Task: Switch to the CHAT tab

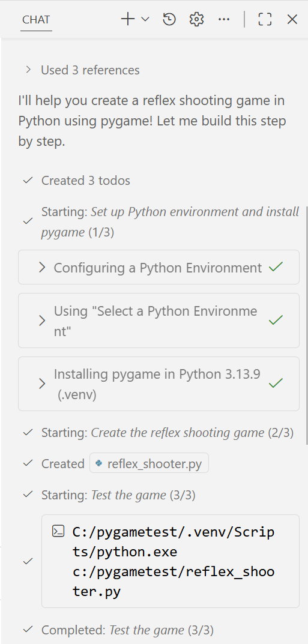Action: click(36, 20)
